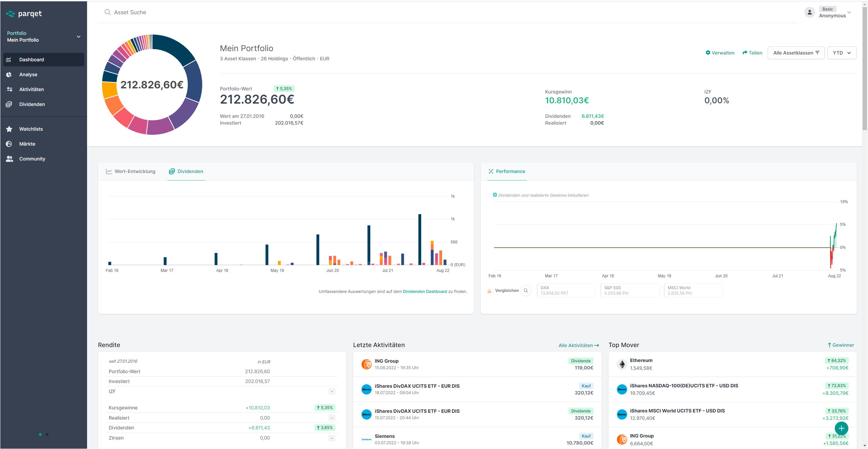Click the Watchlists star icon
868x449 pixels.
coord(9,129)
